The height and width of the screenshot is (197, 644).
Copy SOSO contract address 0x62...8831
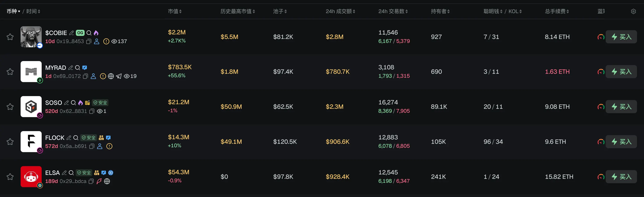click(x=91, y=111)
